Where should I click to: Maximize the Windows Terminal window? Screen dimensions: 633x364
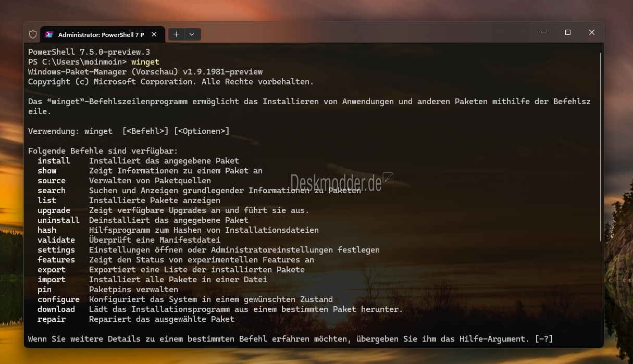pyautogui.click(x=568, y=32)
